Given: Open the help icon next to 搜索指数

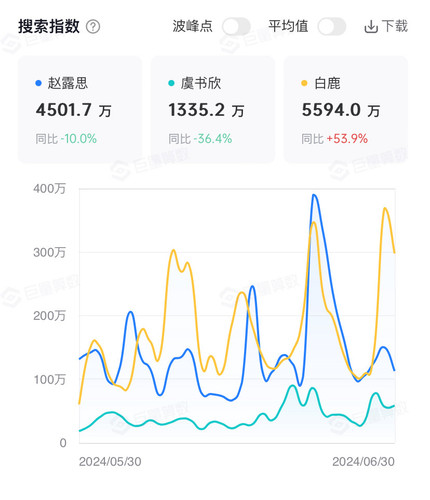Looking at the screenshot, I should [x=93, y=27].
